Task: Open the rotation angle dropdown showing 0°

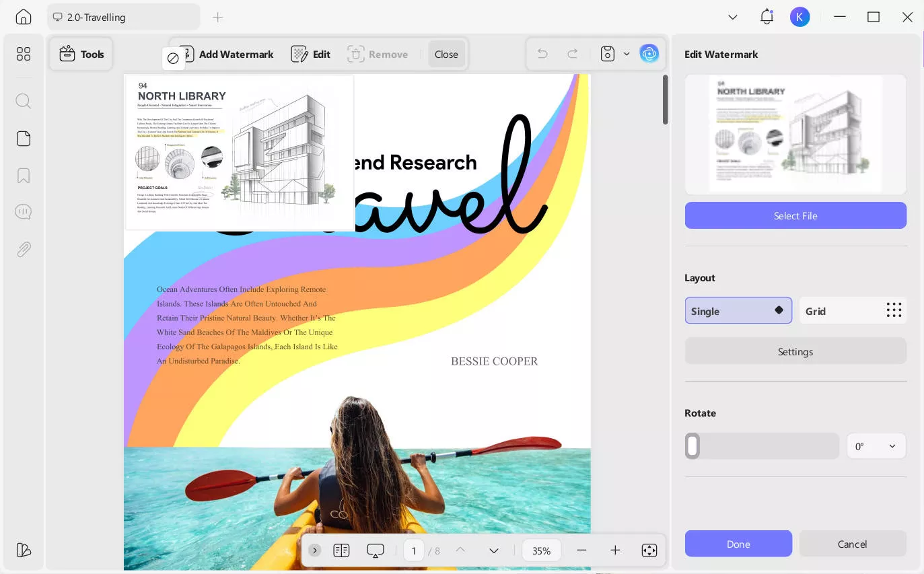Action: [876, 445]
